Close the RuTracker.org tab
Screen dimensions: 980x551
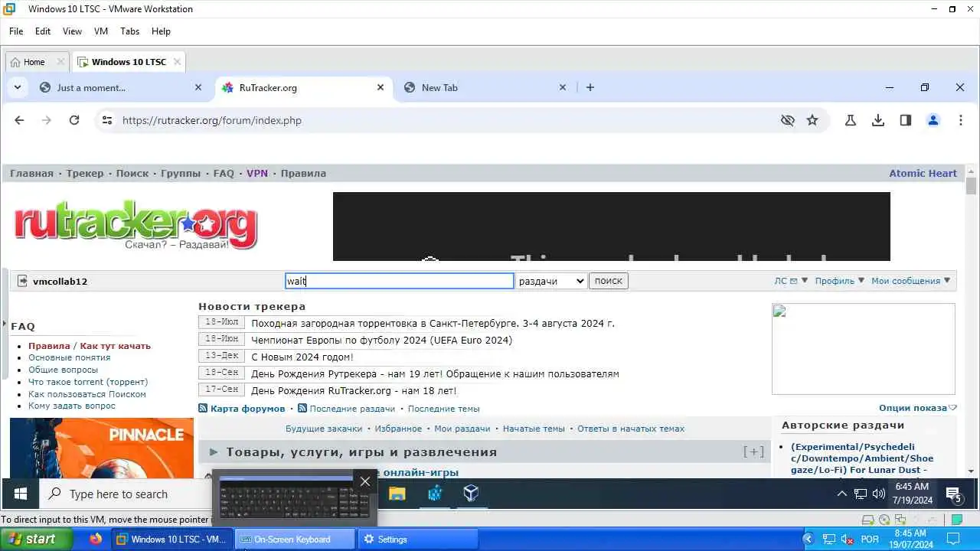coord(381,87)
